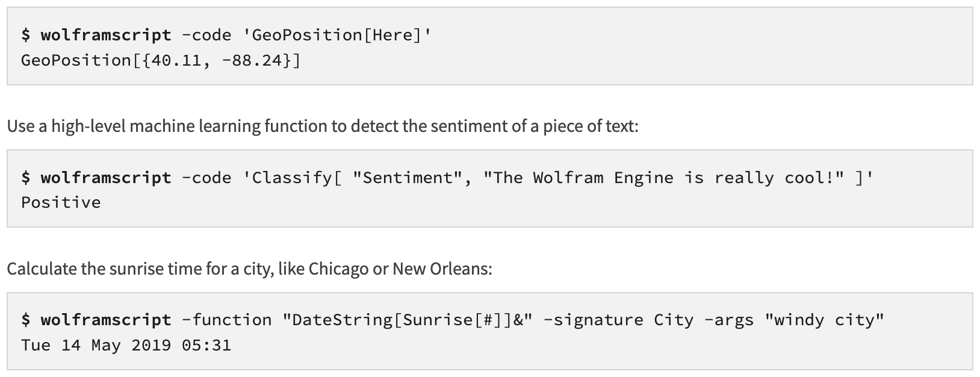The height and width of the screenshot is (377, 980).
Task: Click the Classify Sentiment command line
Action: click(447, 178)
